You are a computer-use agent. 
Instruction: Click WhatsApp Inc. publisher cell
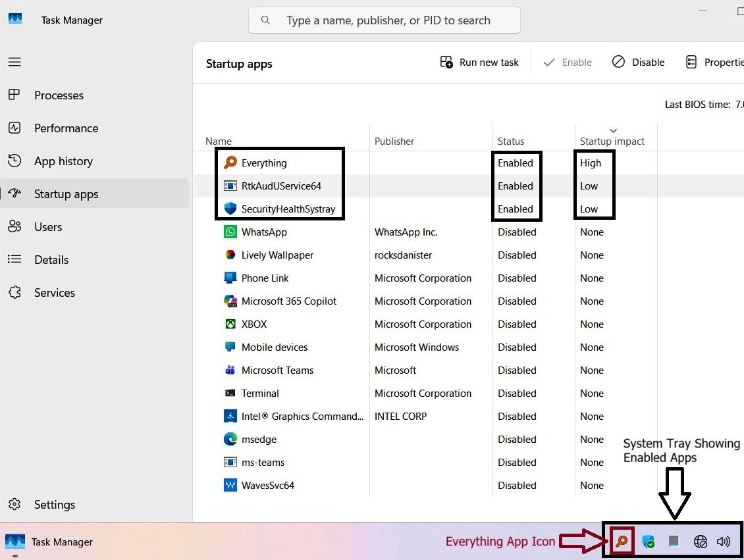point(406,232)
